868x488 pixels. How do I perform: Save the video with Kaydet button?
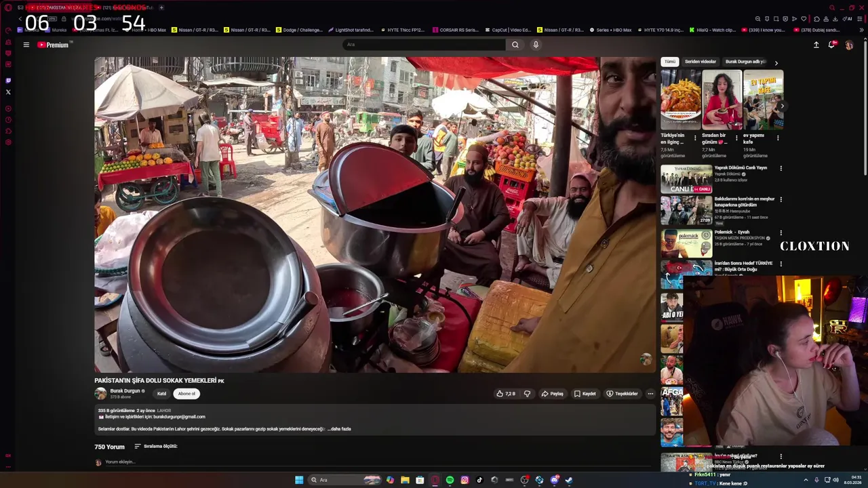[585, 394]
